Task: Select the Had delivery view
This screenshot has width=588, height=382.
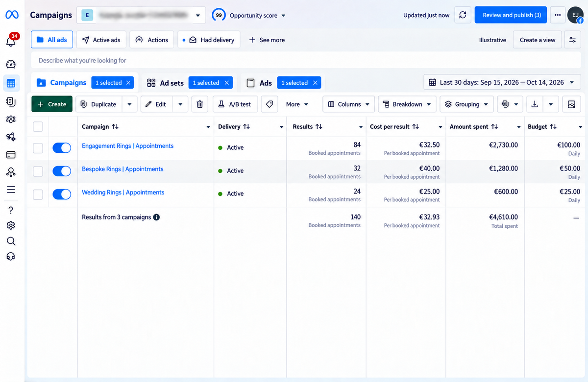Action: [x=209, y=40]
